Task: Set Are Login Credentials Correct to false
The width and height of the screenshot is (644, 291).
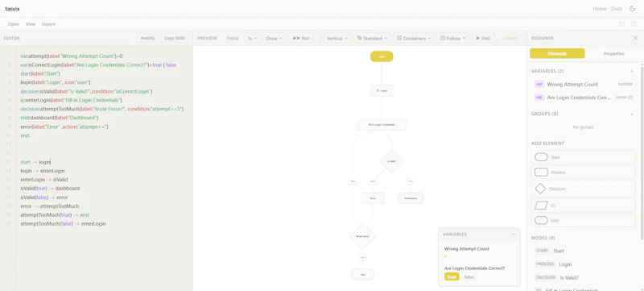Action: pos(469,277)
